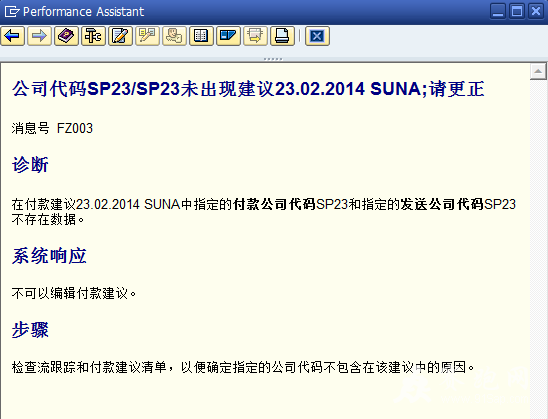
Task: Go back with the blue left arrow
Action: (x=13, y=36)
